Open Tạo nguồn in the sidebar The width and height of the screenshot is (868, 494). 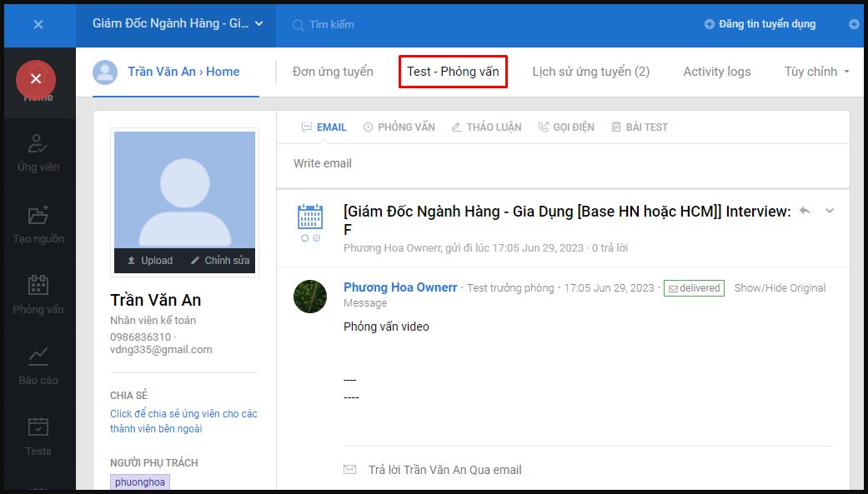[x=38, y=225]
